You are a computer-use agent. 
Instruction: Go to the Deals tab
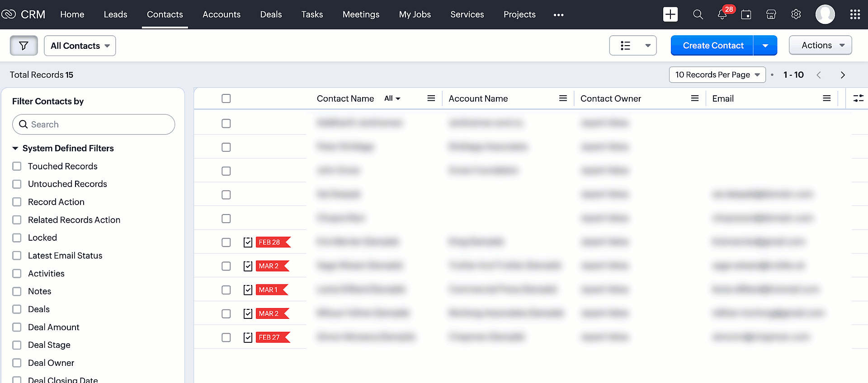(271, 14)
